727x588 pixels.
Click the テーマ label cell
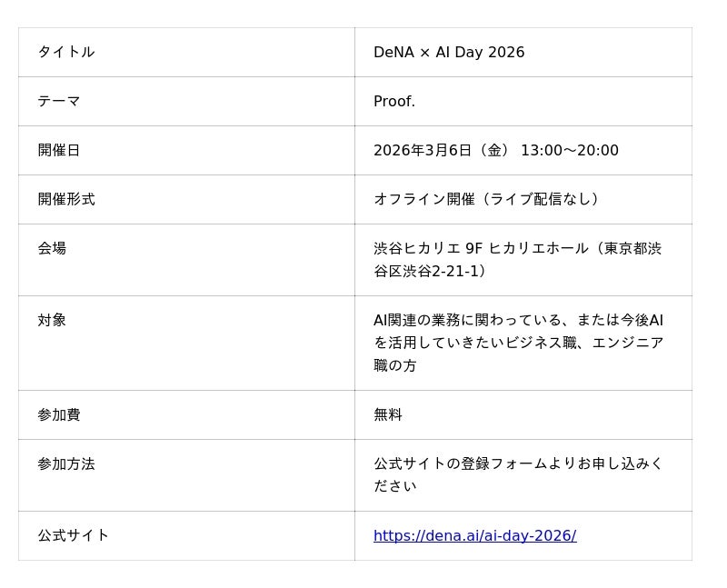tap(59, 101)
